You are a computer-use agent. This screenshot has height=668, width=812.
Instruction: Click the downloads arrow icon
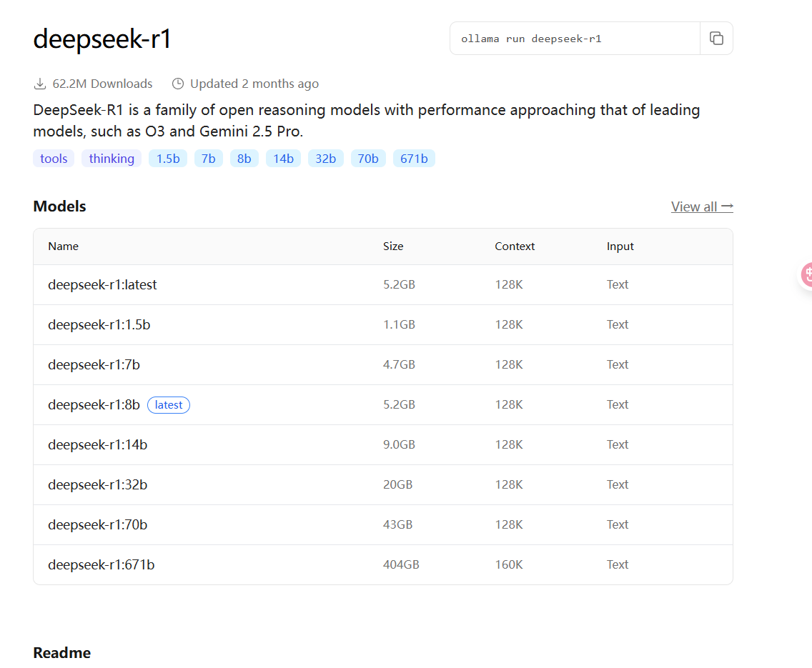point(40,84)
